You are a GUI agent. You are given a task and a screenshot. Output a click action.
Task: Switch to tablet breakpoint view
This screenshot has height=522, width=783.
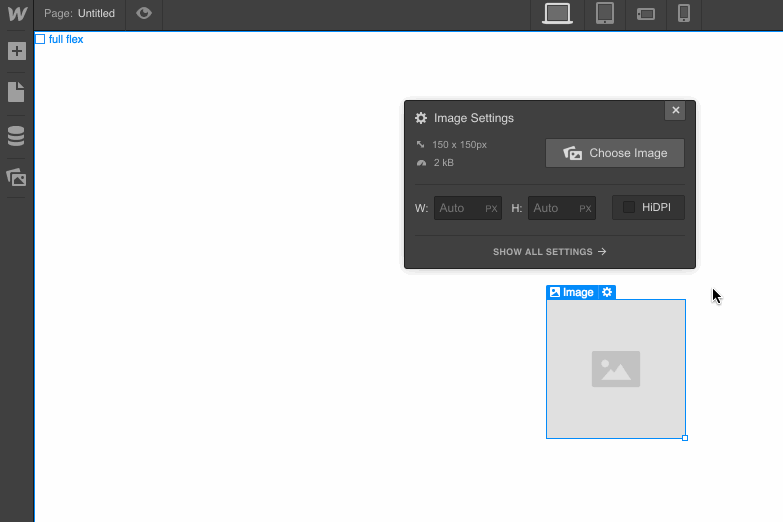[605, 13]
